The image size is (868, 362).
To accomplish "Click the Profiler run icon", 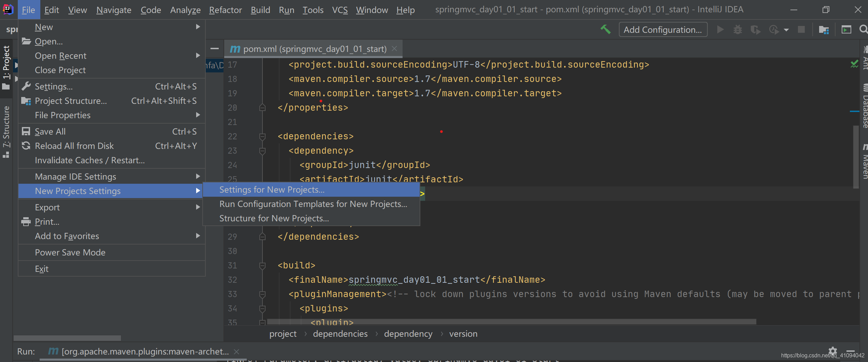I will 774,30.
